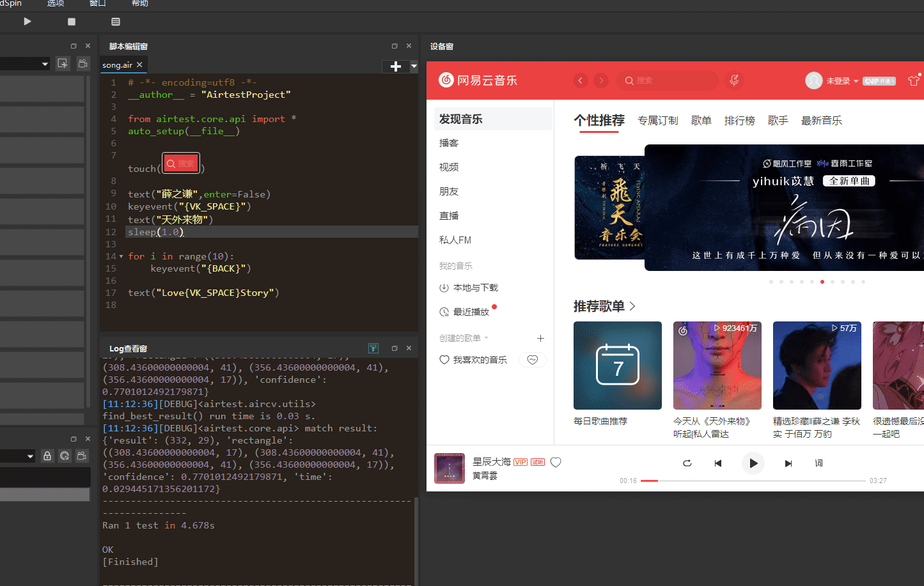
Task: Open the 每日歌曲推荐 playlist thumbnail
Action: coord(618,366)
